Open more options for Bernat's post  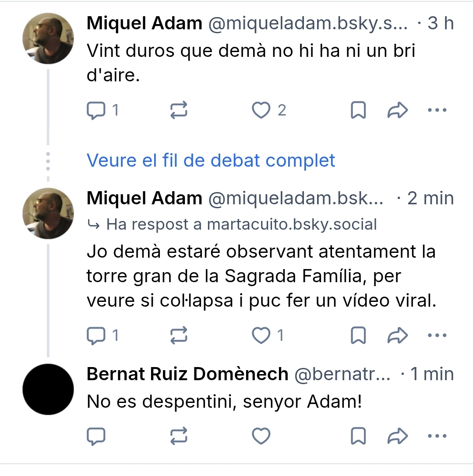pyautogui.click(x=437, y=436)
